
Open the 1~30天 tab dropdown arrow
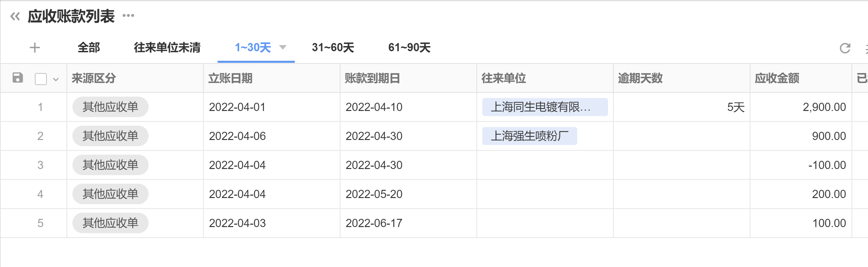click(283, 47)
